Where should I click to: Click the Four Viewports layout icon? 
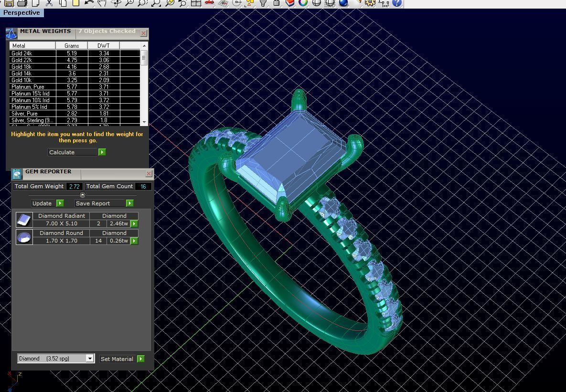tap(196, 3)
